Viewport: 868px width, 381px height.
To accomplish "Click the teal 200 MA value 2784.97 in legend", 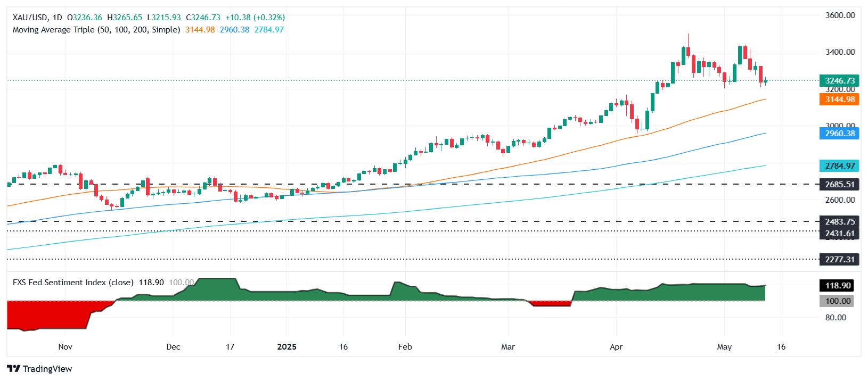I will pos(269,30).
